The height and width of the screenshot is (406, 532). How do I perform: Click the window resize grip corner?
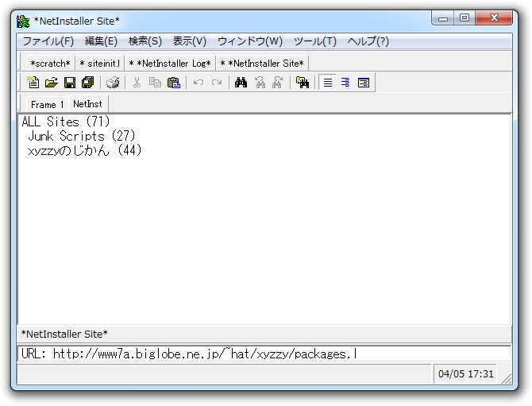[506, 378]
